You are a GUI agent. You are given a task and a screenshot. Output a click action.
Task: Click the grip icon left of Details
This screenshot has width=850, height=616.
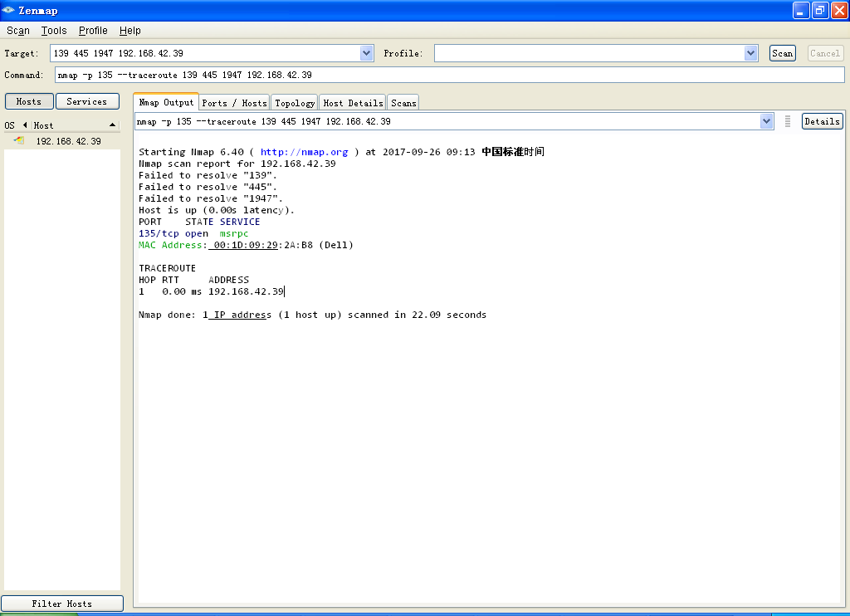[788, 121]
